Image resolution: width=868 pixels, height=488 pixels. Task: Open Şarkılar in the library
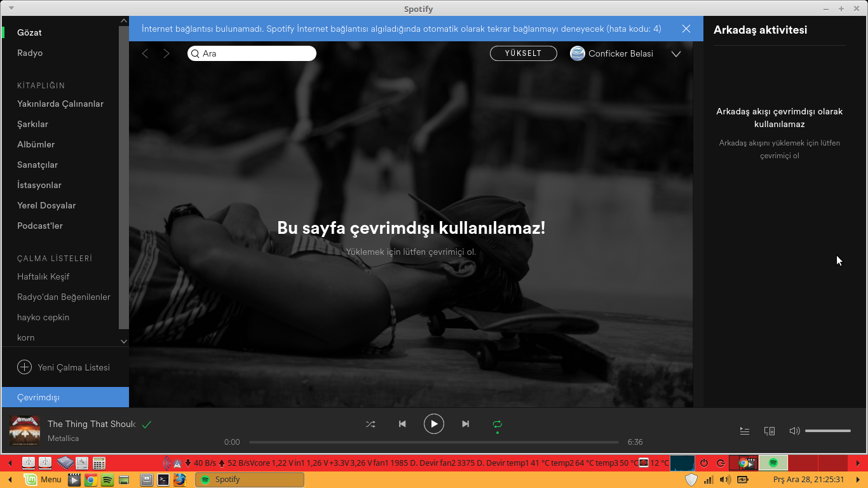[33, 124]
